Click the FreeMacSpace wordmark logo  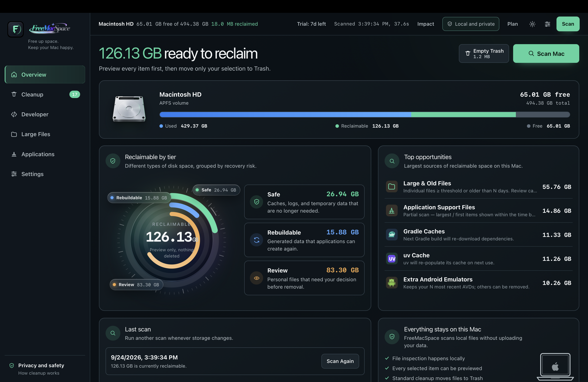coord(50,28)
